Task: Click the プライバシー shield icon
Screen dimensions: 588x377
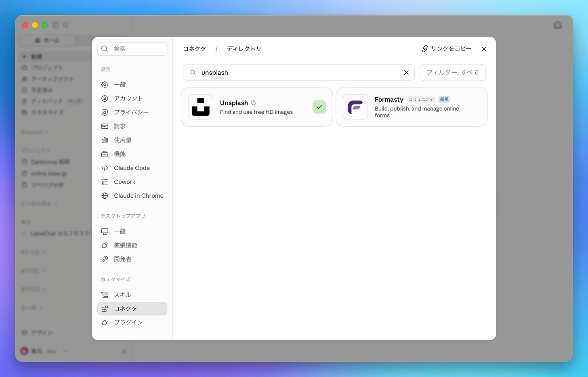Action: [105, 112]
